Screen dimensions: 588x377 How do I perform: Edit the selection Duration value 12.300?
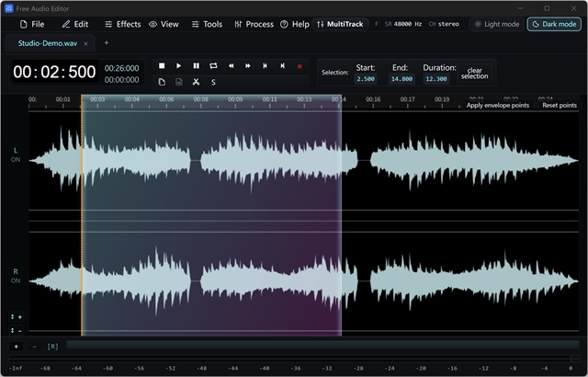click(x=436, y=79)
